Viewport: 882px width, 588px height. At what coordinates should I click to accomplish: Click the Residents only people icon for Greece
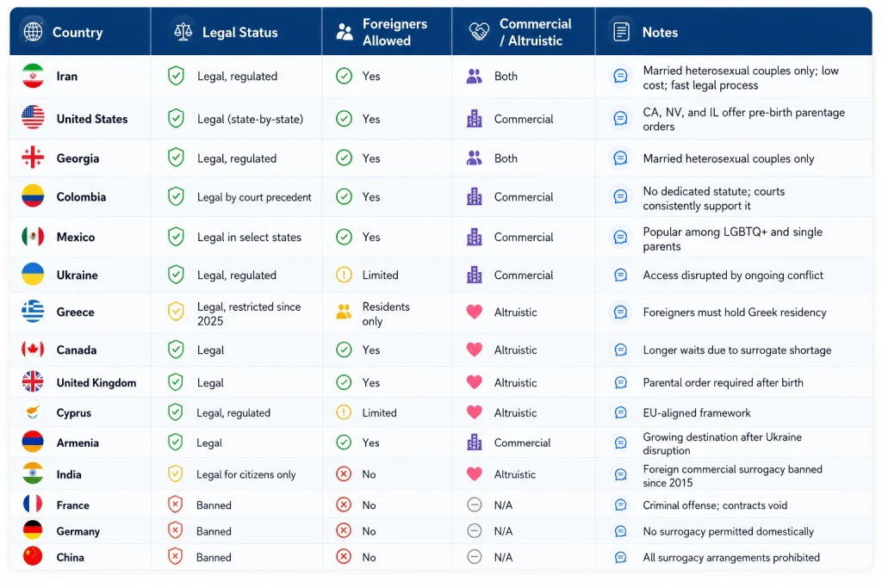pyautogui.click(x=344, y=312)
